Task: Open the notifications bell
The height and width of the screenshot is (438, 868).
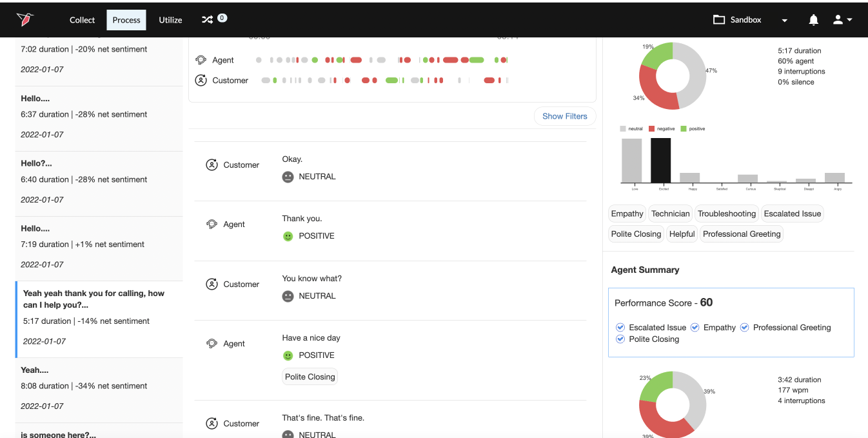Action: coord(814,20)
